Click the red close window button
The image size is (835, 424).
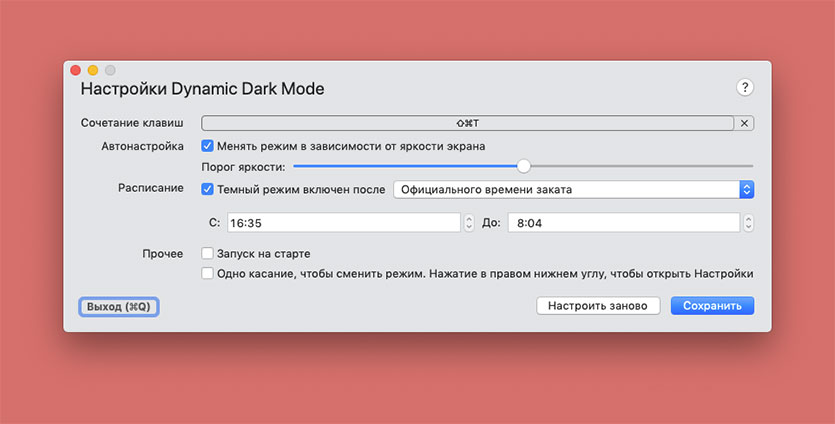pos(74,70)
